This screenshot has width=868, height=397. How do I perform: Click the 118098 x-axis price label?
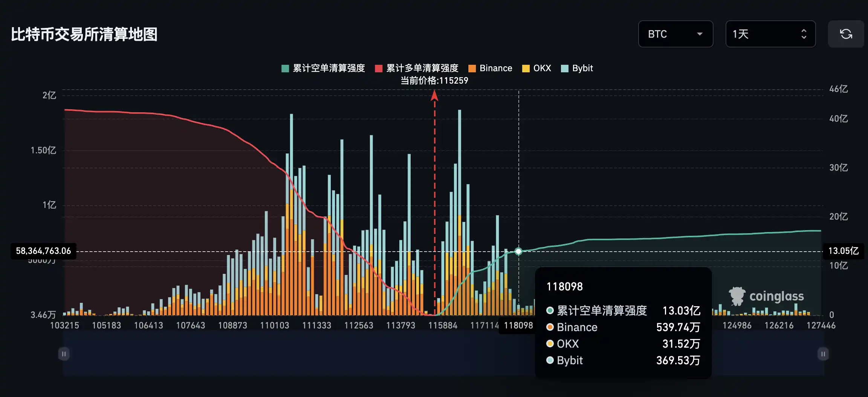[x=518, y=325]
